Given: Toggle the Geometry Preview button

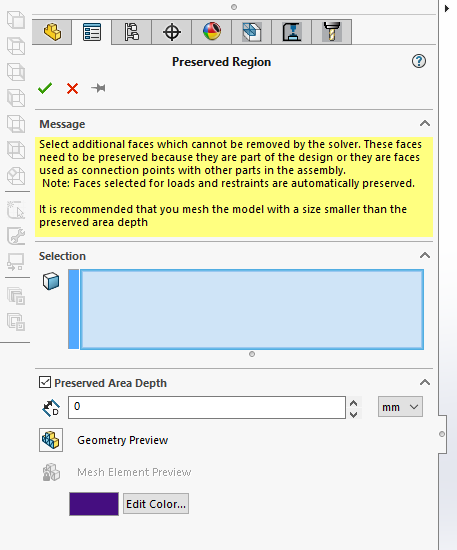Looking at the screenshot, I should tap(51, 440).
